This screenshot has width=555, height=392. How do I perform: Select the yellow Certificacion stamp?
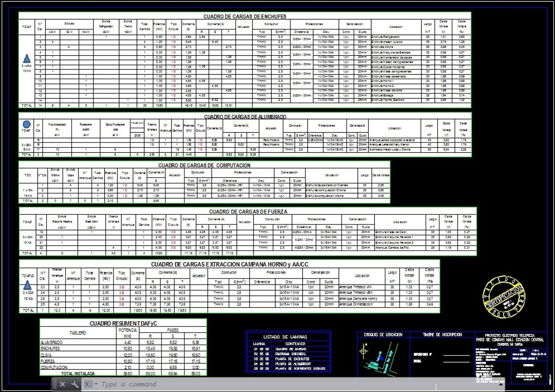[504, 297]
